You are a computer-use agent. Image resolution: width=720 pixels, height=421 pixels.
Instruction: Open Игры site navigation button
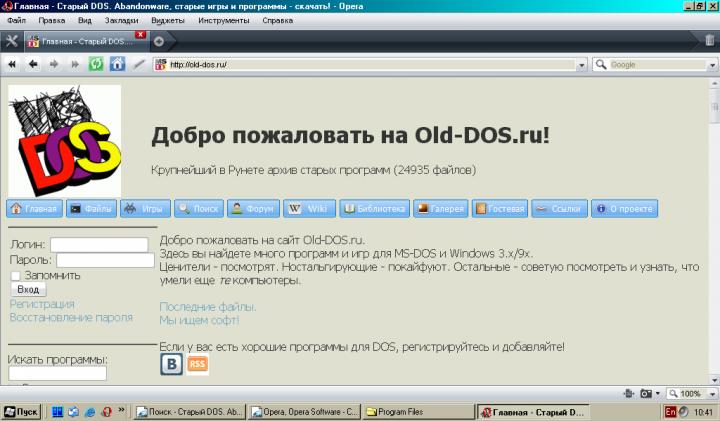[145, 208]
